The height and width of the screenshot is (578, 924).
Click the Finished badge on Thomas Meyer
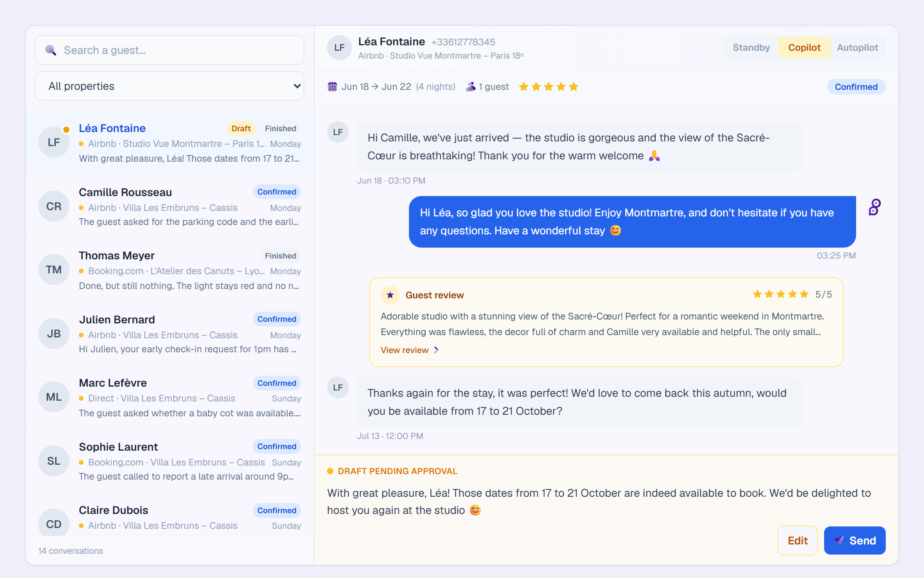tap(281, 256)
